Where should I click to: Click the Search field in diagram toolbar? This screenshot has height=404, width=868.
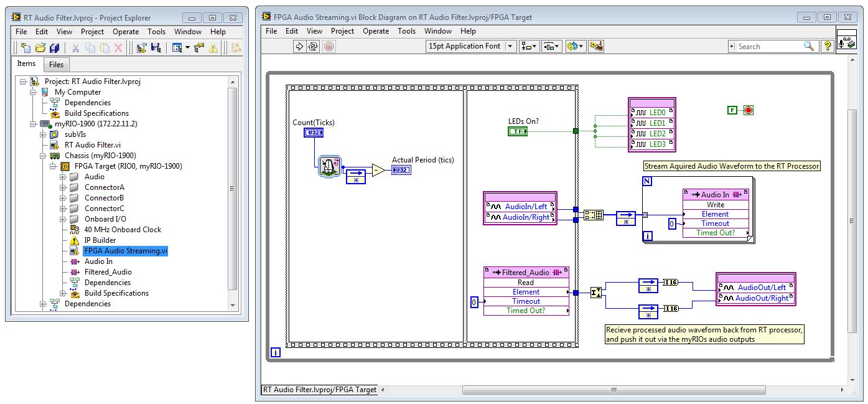pos(768,46)
